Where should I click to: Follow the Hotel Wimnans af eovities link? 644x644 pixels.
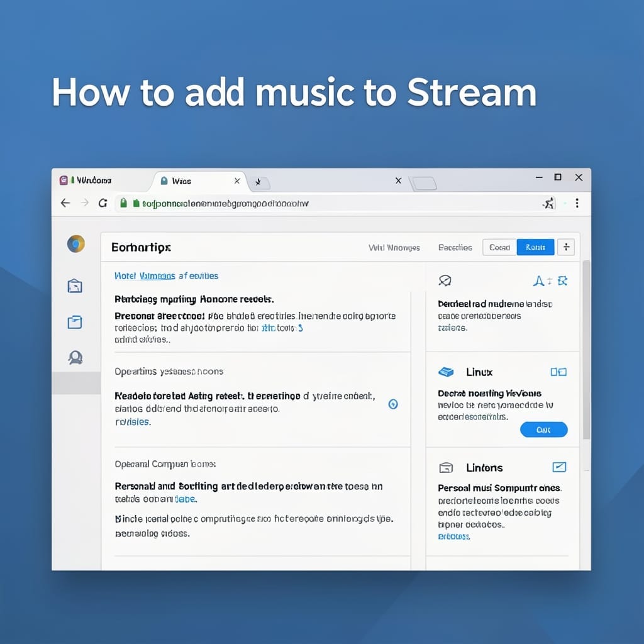pos(166,276)
